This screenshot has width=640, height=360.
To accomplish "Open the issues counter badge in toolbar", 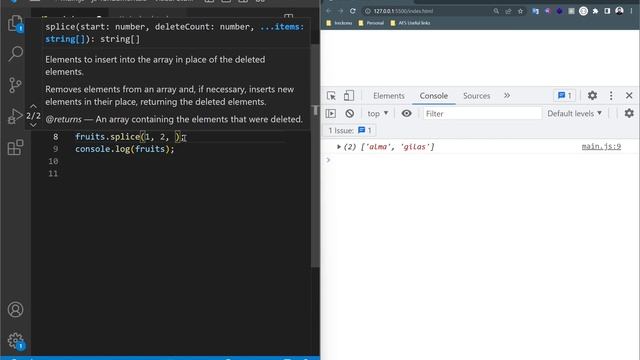I will pos(565,96).
